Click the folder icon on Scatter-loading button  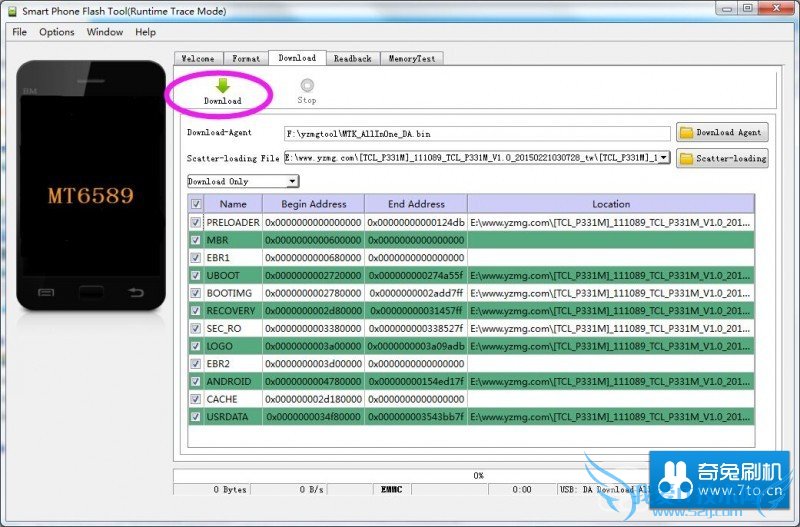[687, 159]
